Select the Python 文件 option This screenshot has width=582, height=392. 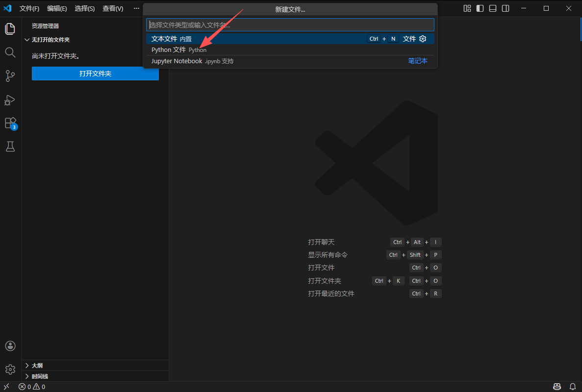[168, 50]
